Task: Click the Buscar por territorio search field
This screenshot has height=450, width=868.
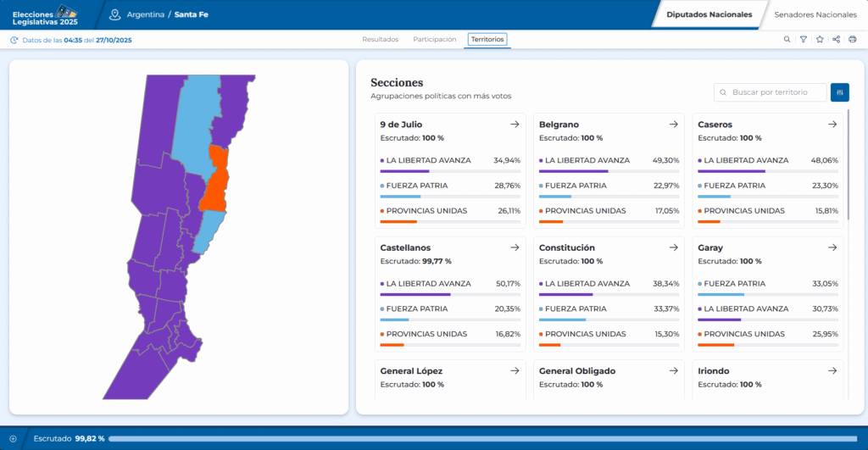Action: coord(771,92)
